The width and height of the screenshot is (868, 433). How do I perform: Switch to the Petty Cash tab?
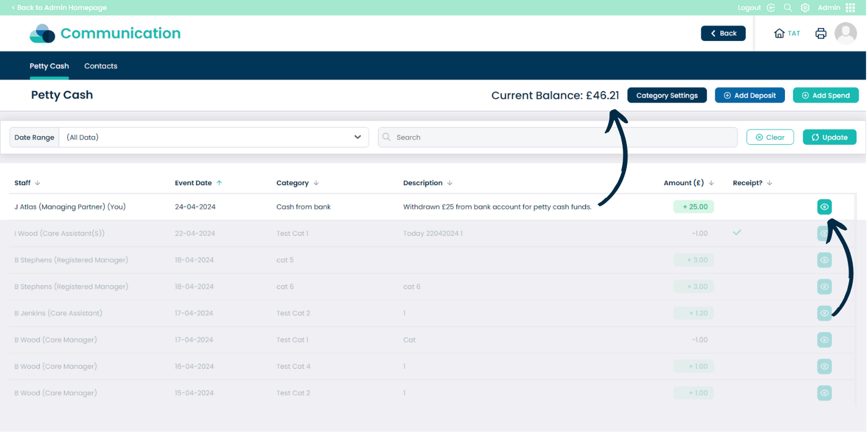(x=49, y=66)
